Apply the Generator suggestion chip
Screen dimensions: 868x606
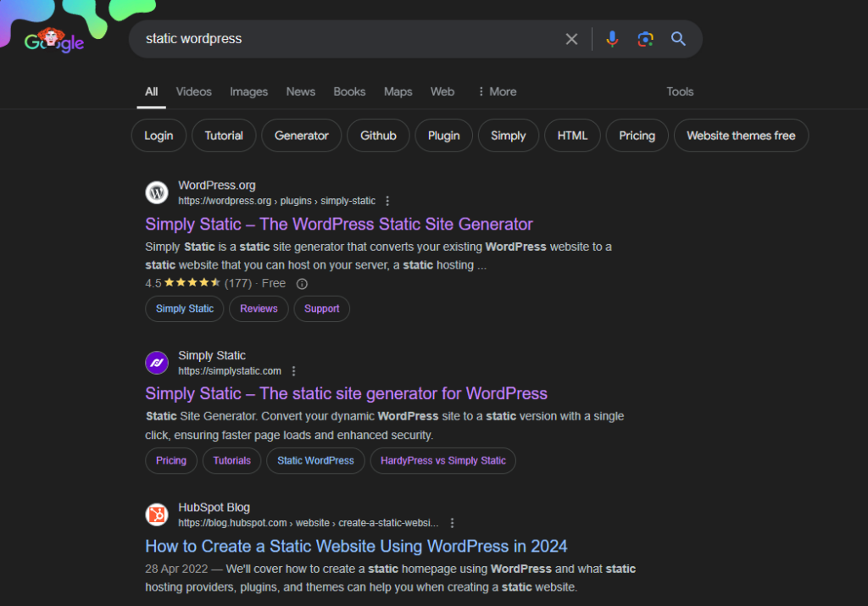coord(301,136)
